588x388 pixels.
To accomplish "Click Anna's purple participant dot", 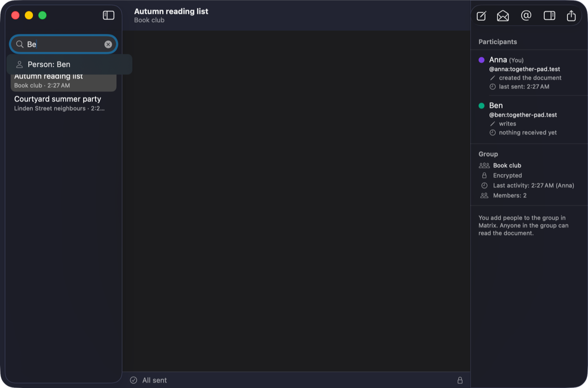I will coord(481,60).
